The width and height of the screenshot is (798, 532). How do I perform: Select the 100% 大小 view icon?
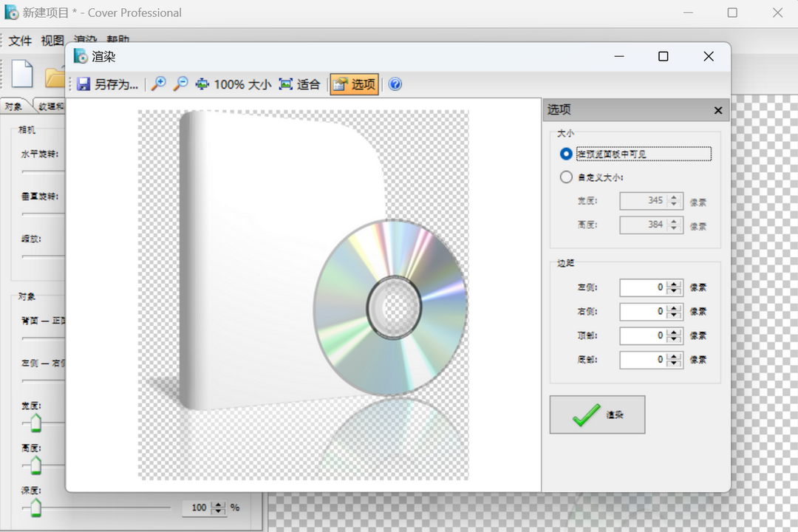(201, 83)
